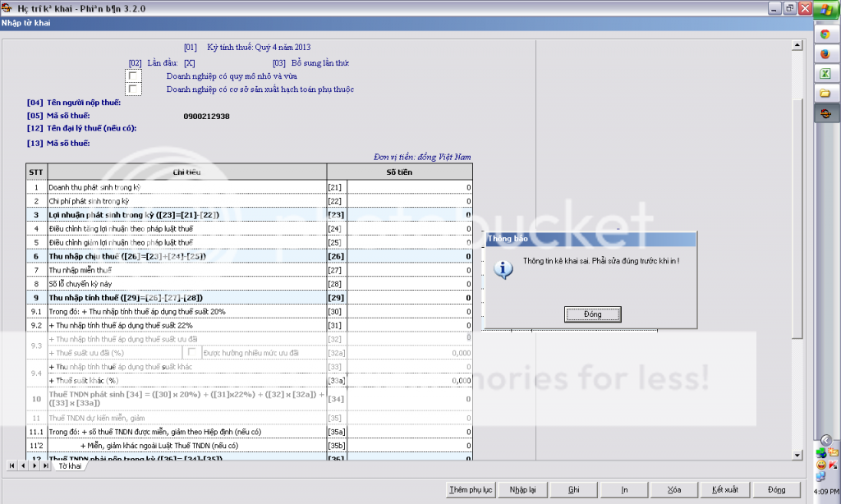This screenshot has height=504, width=841.
Task: Click amount field for row [21]
Action: click(x=409, y=187)
